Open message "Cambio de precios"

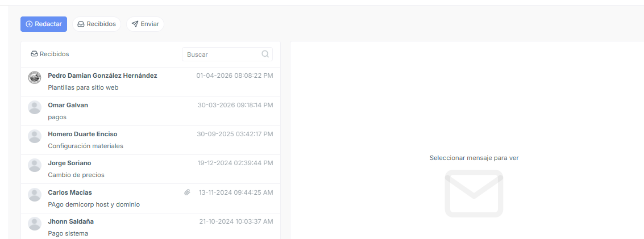click(150, 169)
